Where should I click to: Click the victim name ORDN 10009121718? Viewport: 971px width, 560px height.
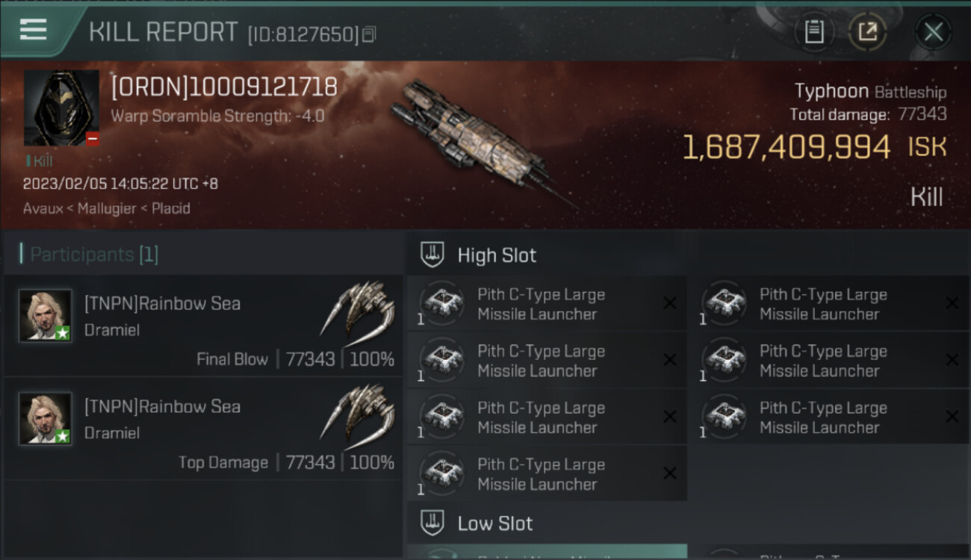point(224,87)
